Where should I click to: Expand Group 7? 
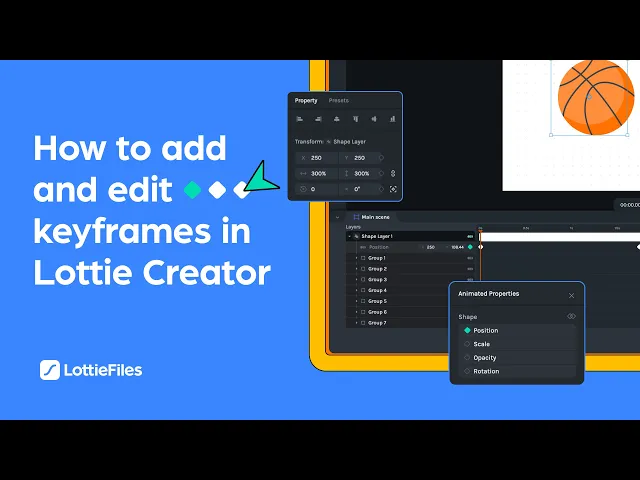pos(356,323)
